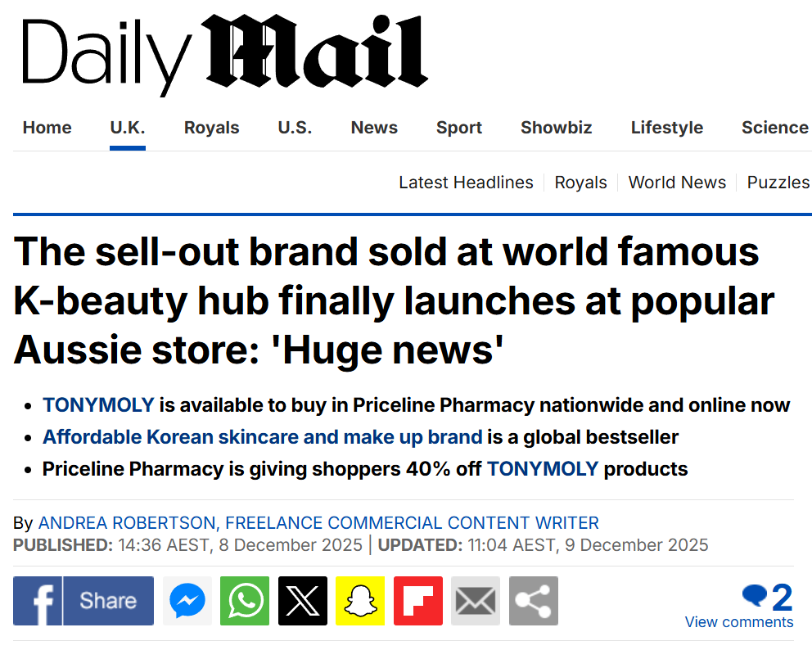Click View comments link
The height and width of the screenshot is (650, 812).
click(739, 622)
